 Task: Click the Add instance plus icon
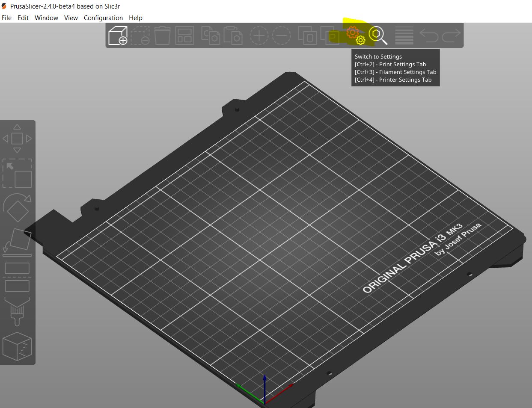pyautogui.click(x=259, y=35)
